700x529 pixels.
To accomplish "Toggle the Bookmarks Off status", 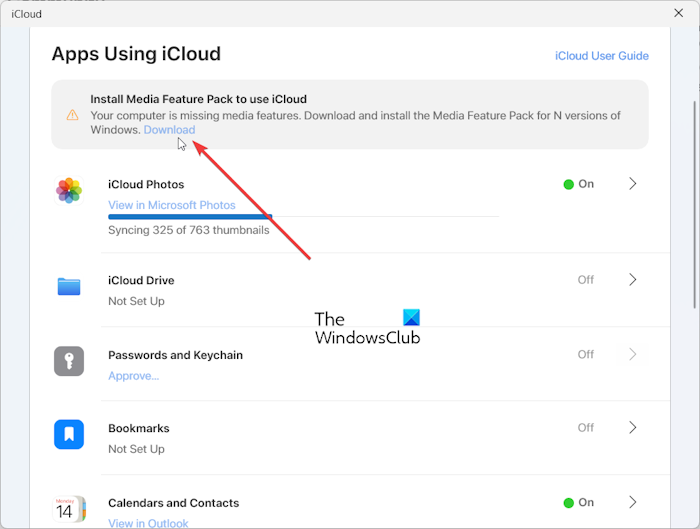I will 586,428.
